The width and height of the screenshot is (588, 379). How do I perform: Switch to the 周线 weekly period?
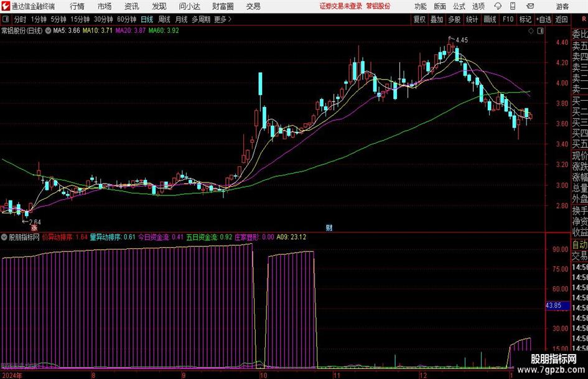click(x=164, y=19)
